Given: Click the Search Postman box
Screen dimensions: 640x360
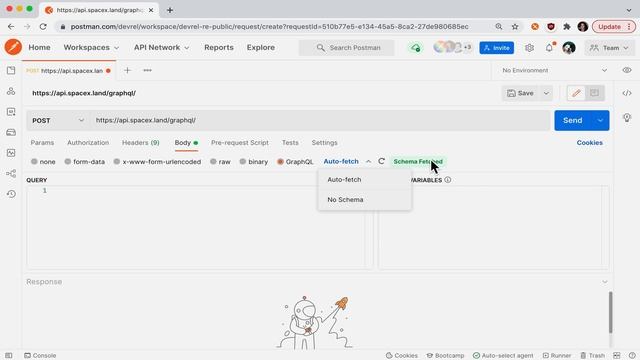Looking at the screenshot, I should [347, 48].
